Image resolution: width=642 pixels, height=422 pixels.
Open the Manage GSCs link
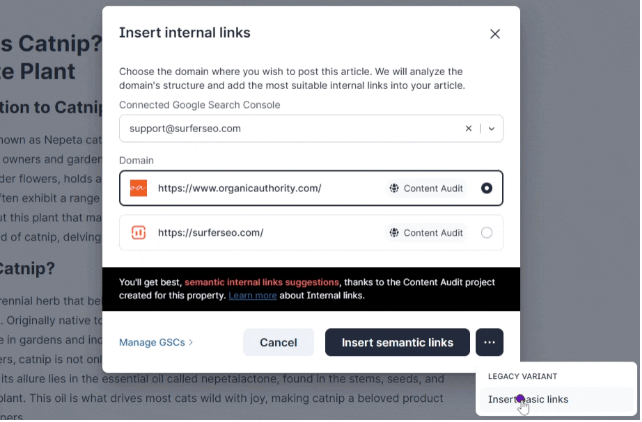[156, 342]
